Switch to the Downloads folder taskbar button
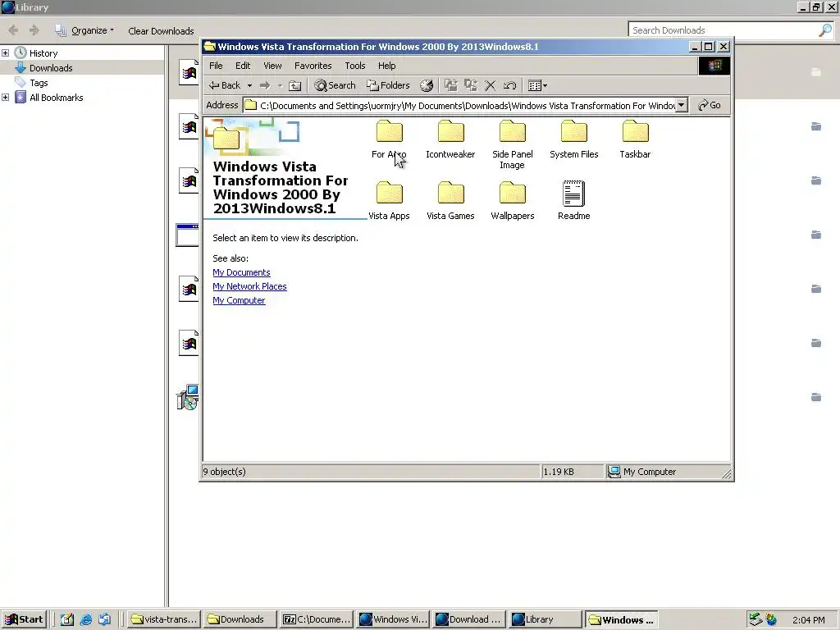This screenshot has height=630, width=840. click(x=240, y=620)
